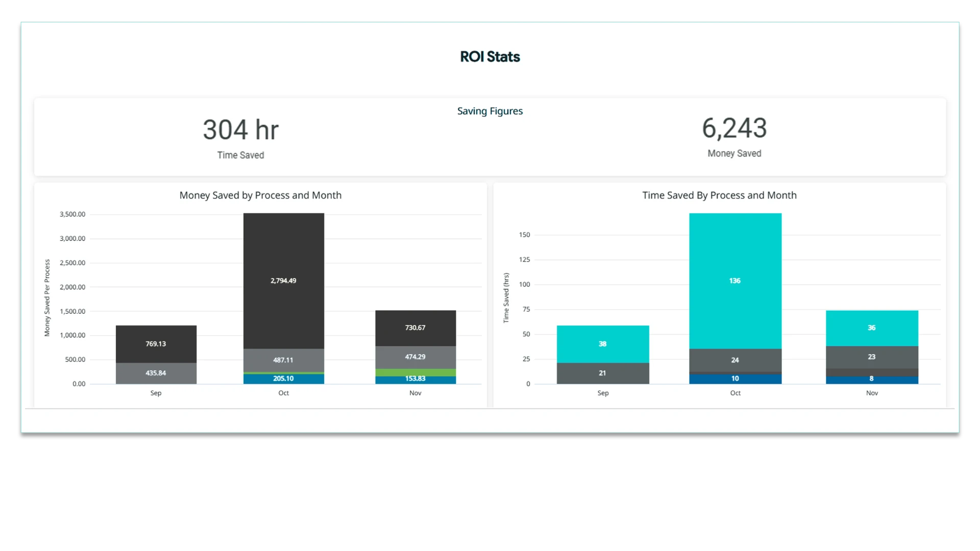Select the Saving Figures title
980x551 pixels.
[490, 111]
